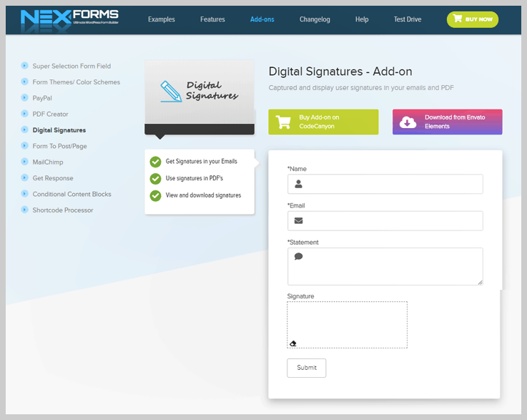The height and width of the screenshot is (420, 527).
Task: Click the speech bubble icon in Statement field
Action: (x=298, y=257)
